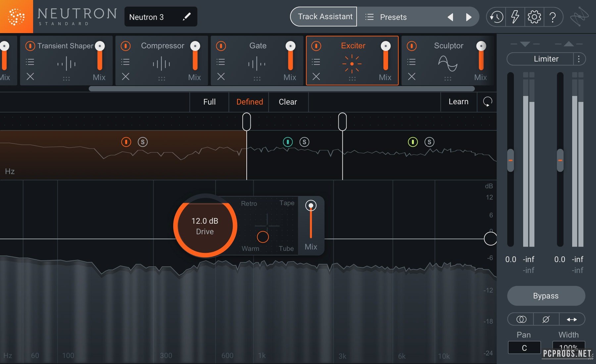Open the Gate module preset list icon
596x364 pixels.
(x=221, y=62)
